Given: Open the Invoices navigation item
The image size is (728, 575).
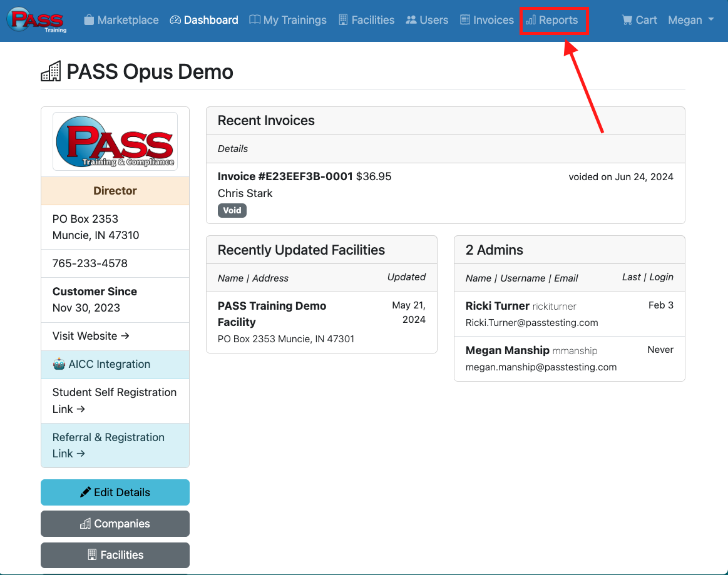Looking at the screenshot, I should [487, 20].
